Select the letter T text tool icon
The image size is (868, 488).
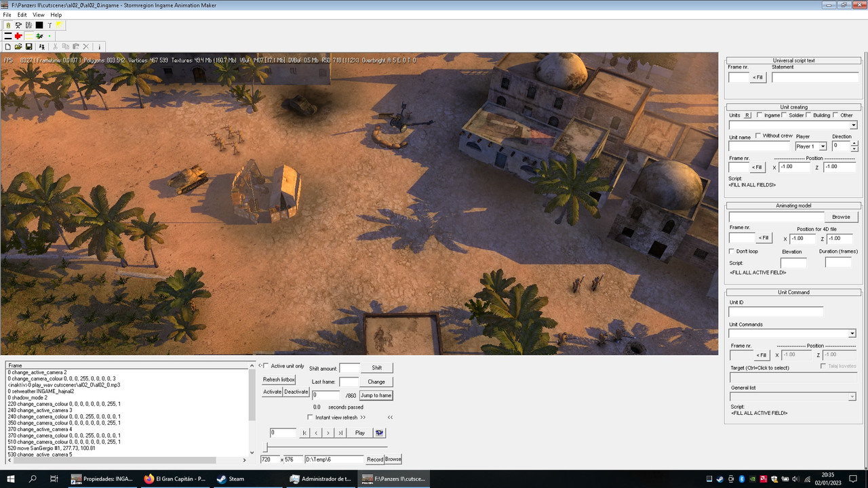click(x=50, y=25)
